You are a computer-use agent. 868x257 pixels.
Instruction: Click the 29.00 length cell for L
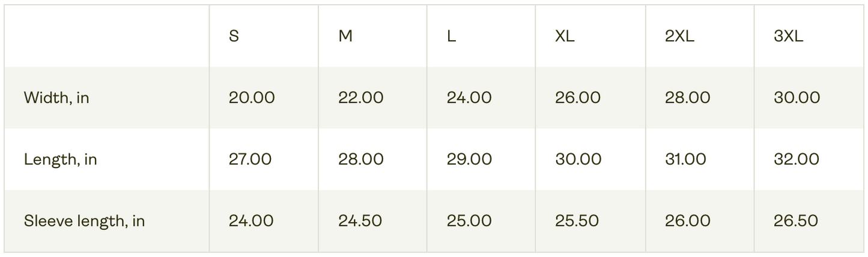point(469,159)
